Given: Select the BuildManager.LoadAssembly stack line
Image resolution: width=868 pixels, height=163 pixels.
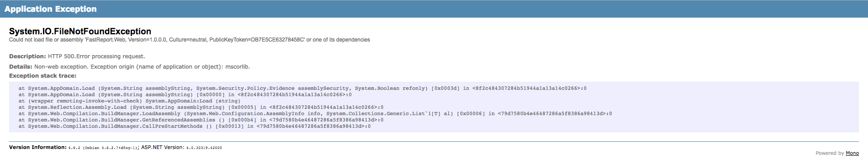Looking at the screenshot, I should (x=315, y=114).
